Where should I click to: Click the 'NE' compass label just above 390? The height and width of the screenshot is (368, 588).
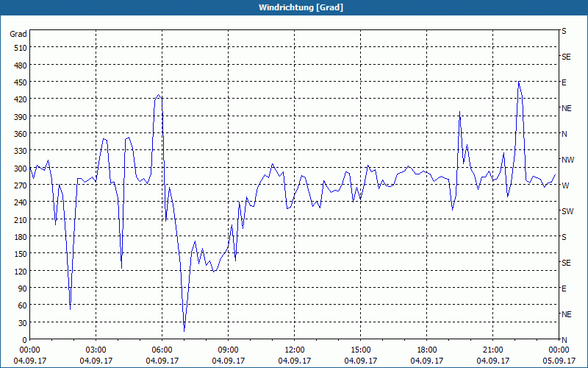[x=567, y=108]
